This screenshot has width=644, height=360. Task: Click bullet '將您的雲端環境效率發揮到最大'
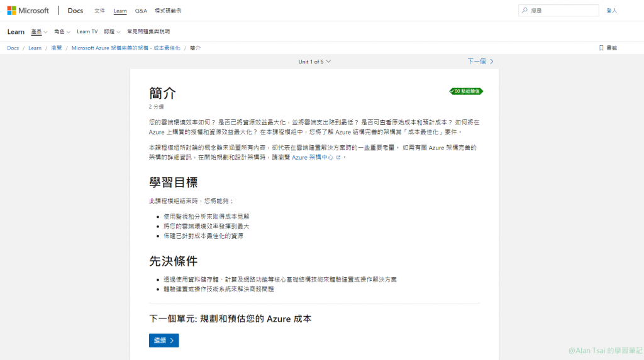coord(206,226)
